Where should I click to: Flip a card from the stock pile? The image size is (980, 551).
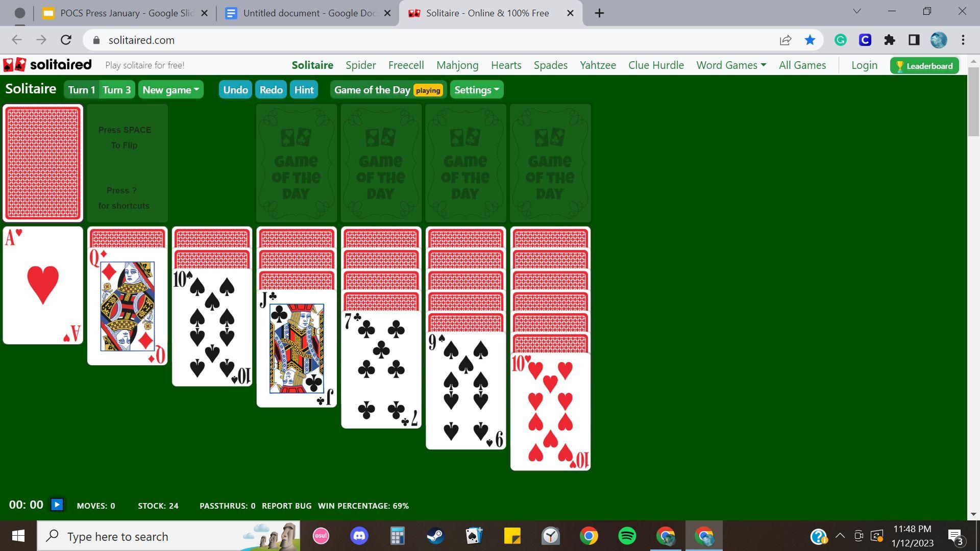pos(43,163)
